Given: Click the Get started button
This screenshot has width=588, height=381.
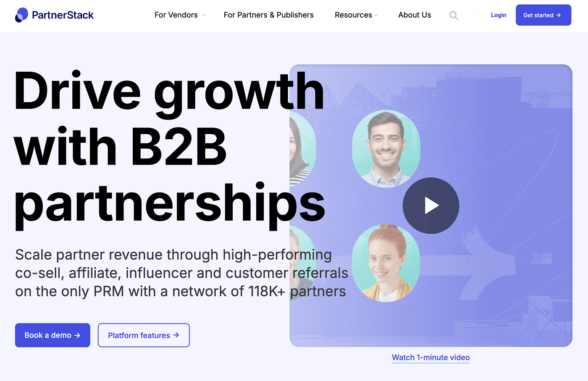Looking at the screenshot, I should pos(543,15).
